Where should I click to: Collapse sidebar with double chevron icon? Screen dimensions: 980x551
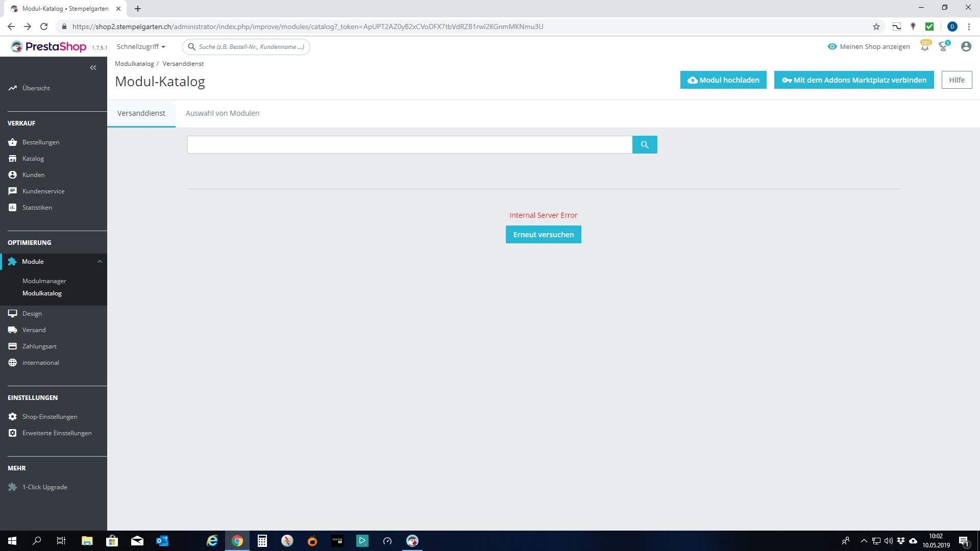[x=93, y=68]
